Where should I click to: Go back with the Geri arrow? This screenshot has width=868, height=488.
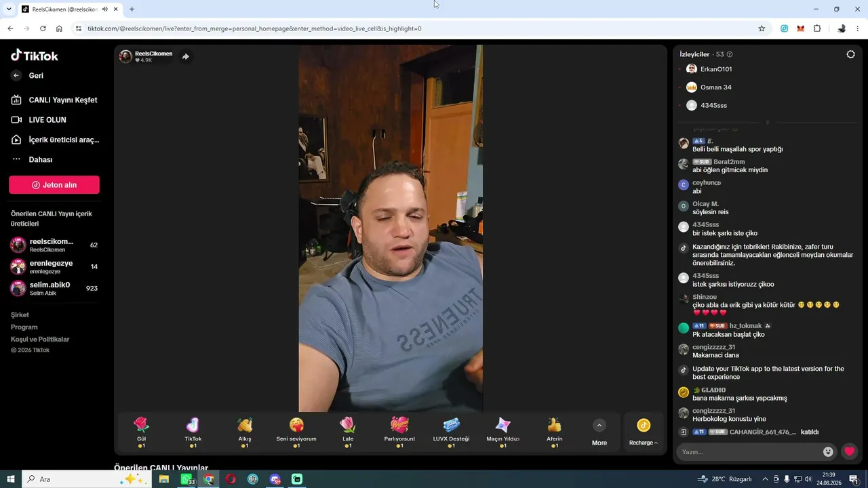[x=16, y=76]
